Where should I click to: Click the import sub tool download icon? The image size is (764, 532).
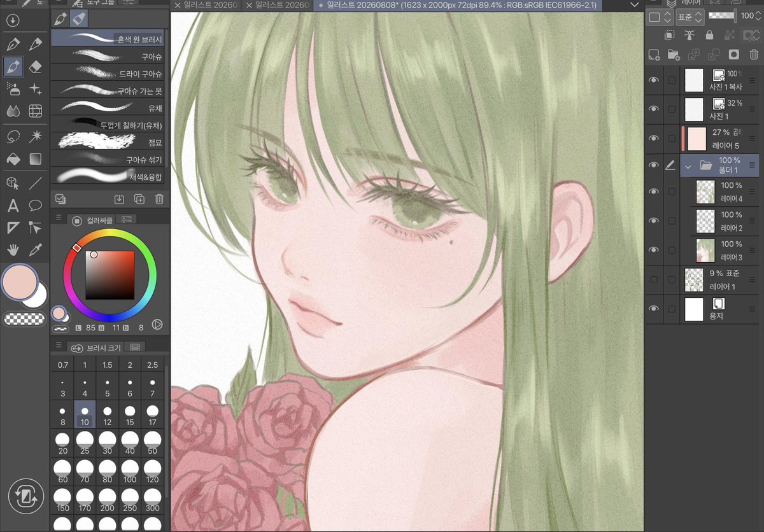coord(118,199)
